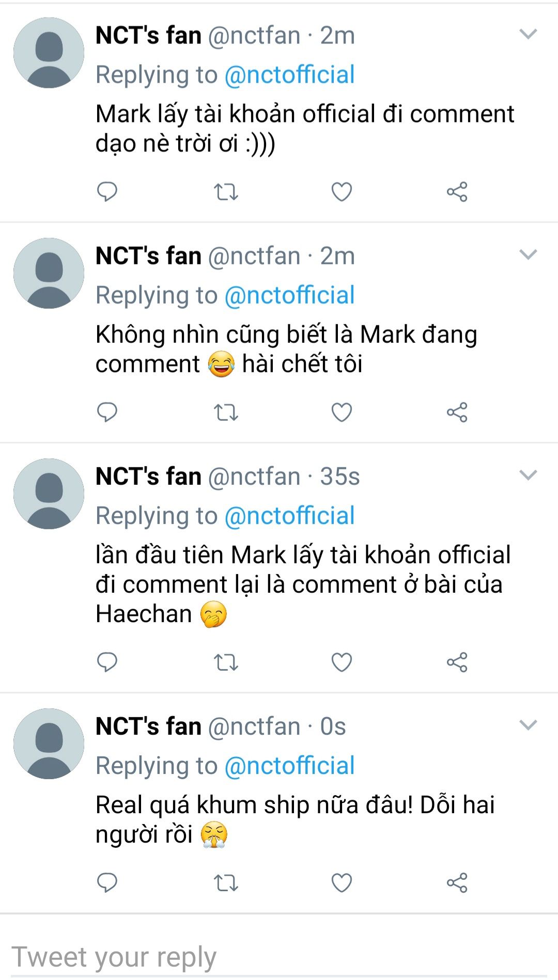Reply to the 'Real quá khum ship' tweet
Screen dimensions: 558x980
pos(107,882)
